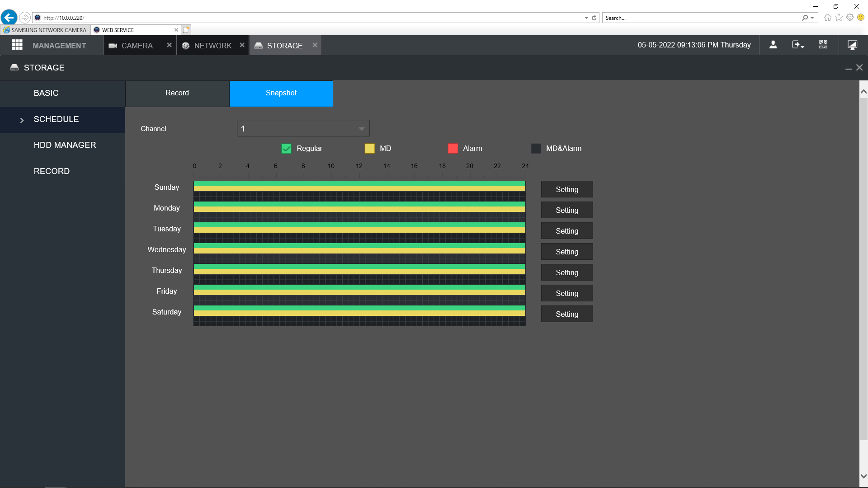Minimize the Storage panel

click(x=849, y=68)
